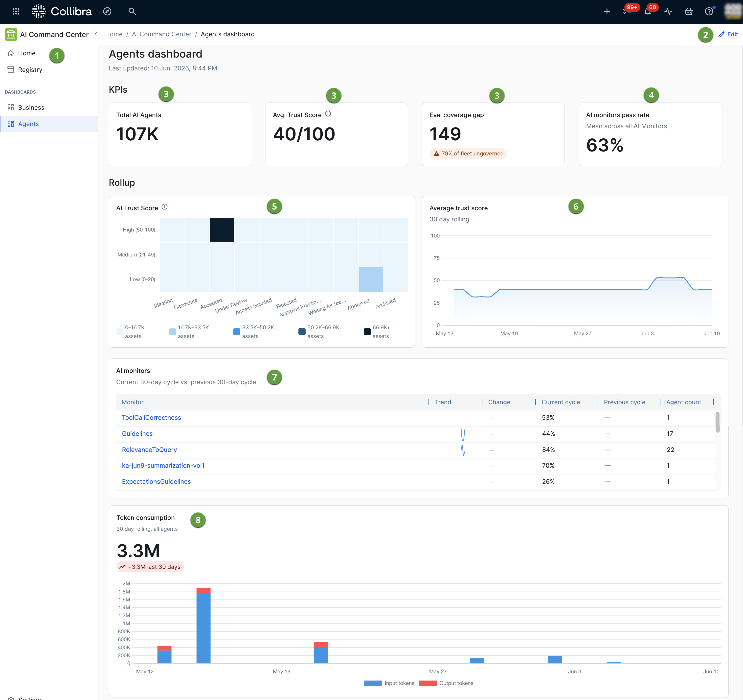Open the search magnifier icon

(132, 12)
